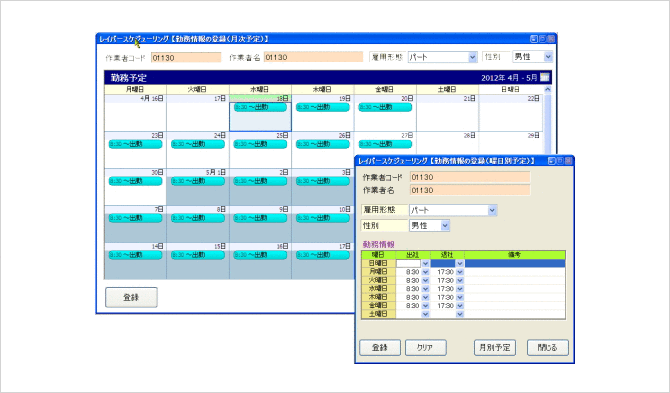Viewport: 670px width, 393px height.
Task: Select the 8:30～出勤 entry on 5月 1日
Action: tap(198, 181)
